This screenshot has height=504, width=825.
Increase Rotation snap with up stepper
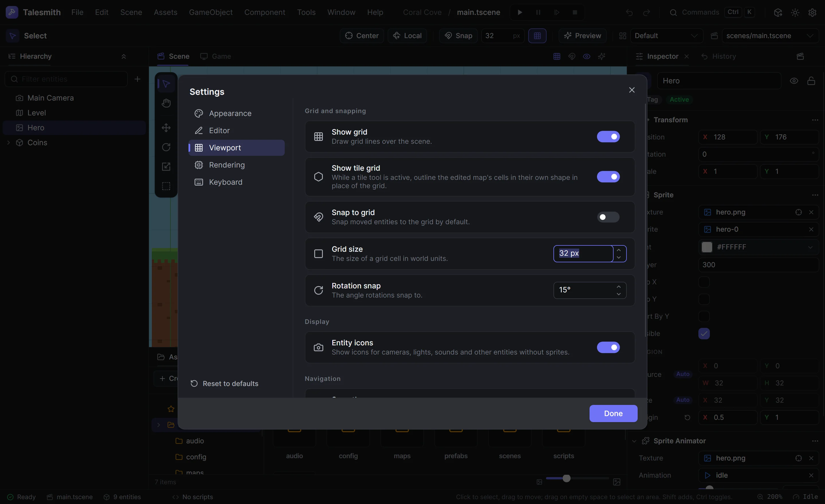tap(618, 287)
